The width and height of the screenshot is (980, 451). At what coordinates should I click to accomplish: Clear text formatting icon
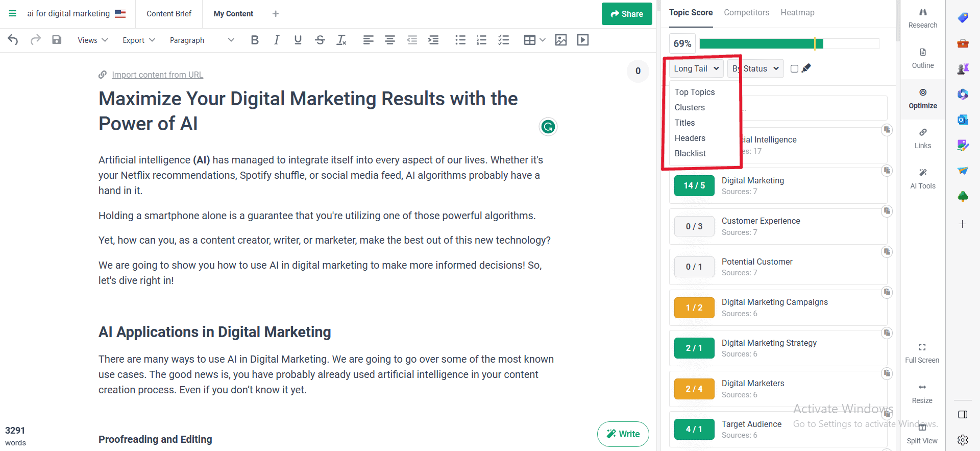click(341, 40)
